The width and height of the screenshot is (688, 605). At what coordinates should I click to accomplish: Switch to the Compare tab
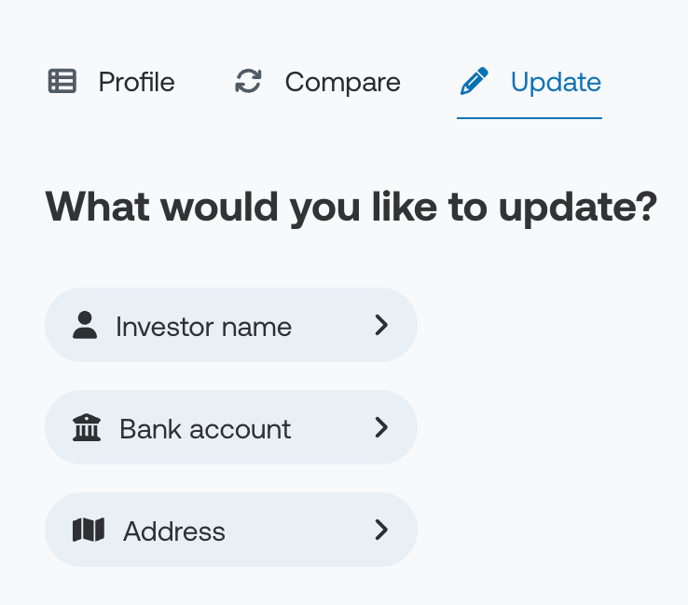(x=318, y=82)
